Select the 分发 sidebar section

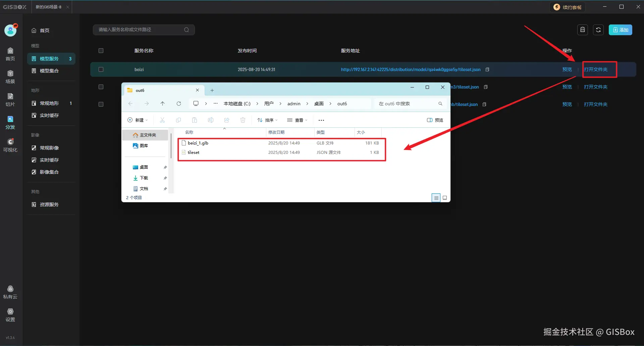point(10,122)
